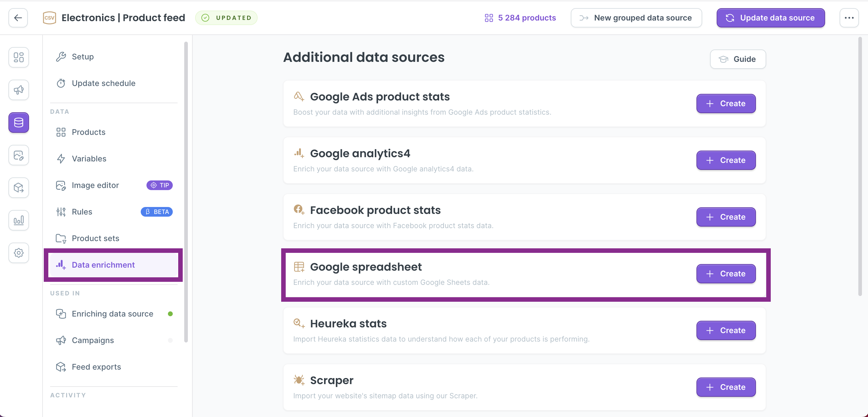Click the TIP badge next to Image editor
This screenshot has height=417, width=868.
159,185
